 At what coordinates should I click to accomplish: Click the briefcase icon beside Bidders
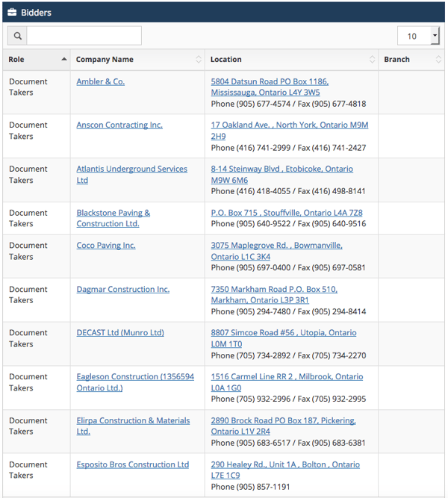(x=12, y=13)
